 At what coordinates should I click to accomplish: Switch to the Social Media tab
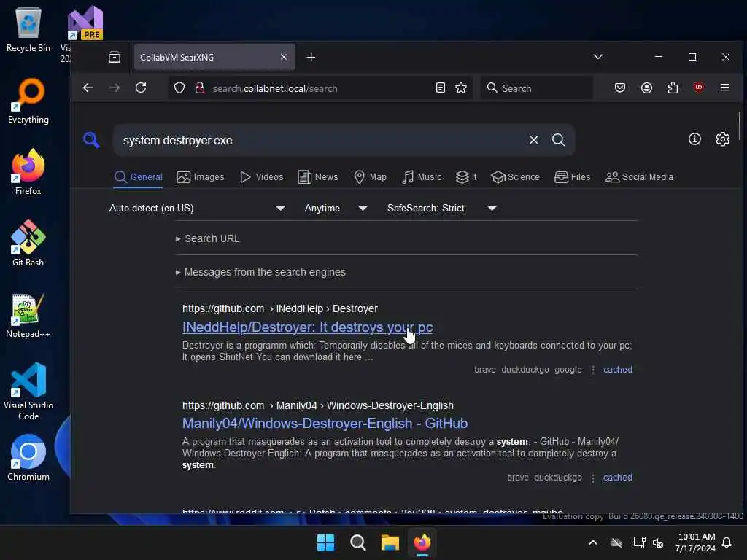click(x=639, y=177)
